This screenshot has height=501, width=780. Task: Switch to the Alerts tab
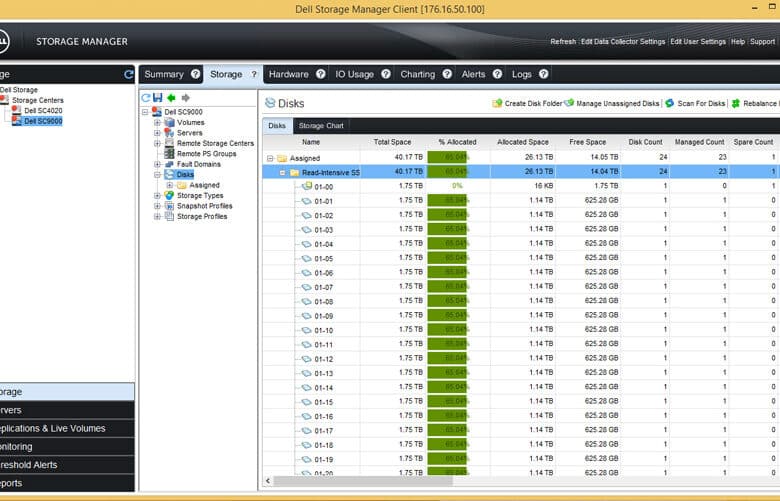tap(473, 74)
